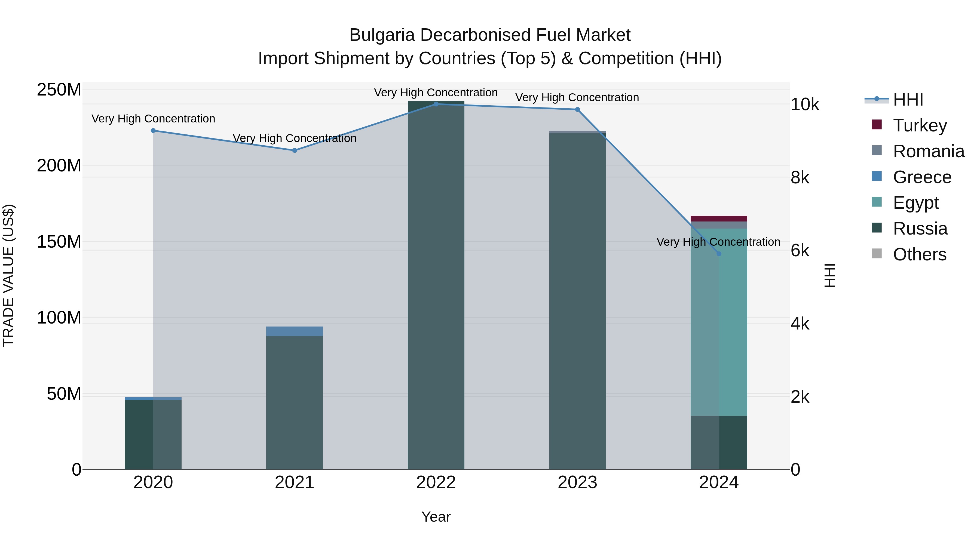The height and width of the screenshot is (551, 980).
Task: Click the 2021 x-axis label
Action: [x=295, y=482]
